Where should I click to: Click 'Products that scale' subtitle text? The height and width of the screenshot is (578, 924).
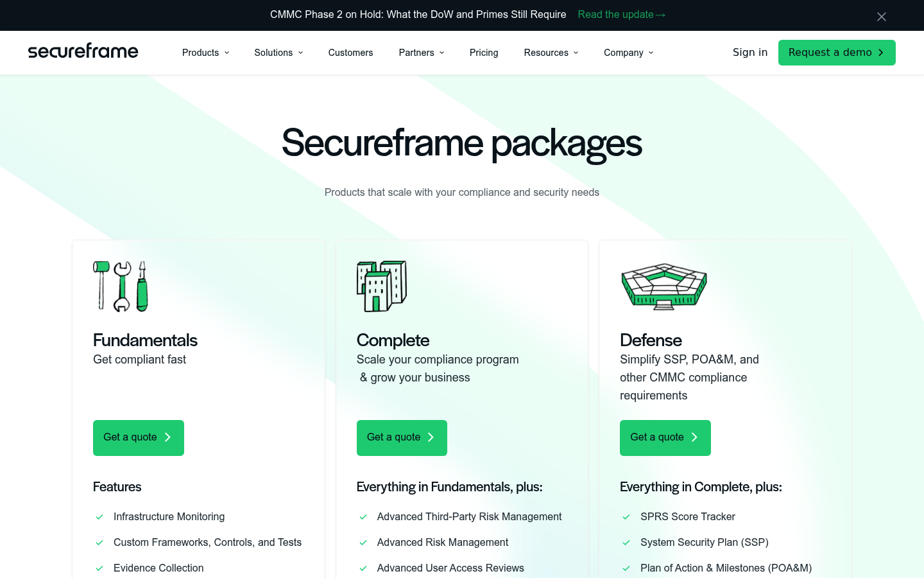(x=462, y=193)
